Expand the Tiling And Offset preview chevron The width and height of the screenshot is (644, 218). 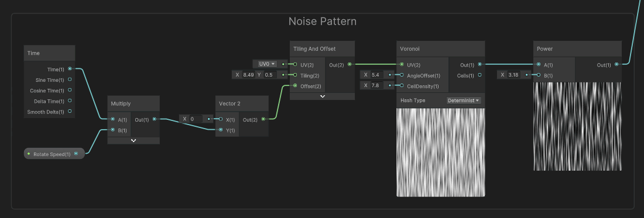pos(323,96)
